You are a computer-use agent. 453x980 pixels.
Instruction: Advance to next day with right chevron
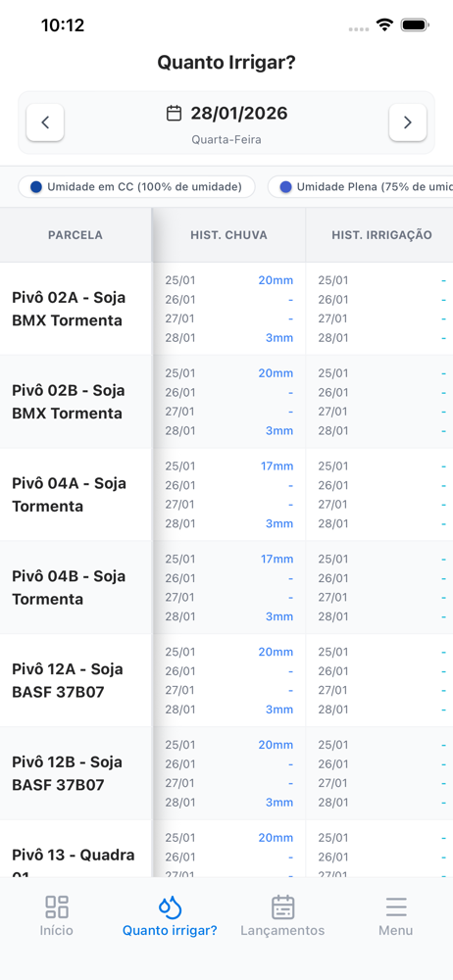click(x=407, y=122)
